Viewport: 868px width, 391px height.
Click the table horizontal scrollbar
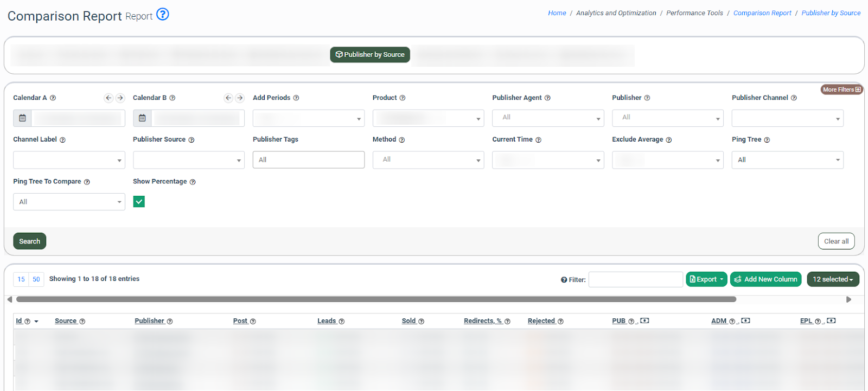tap(376, 299)
